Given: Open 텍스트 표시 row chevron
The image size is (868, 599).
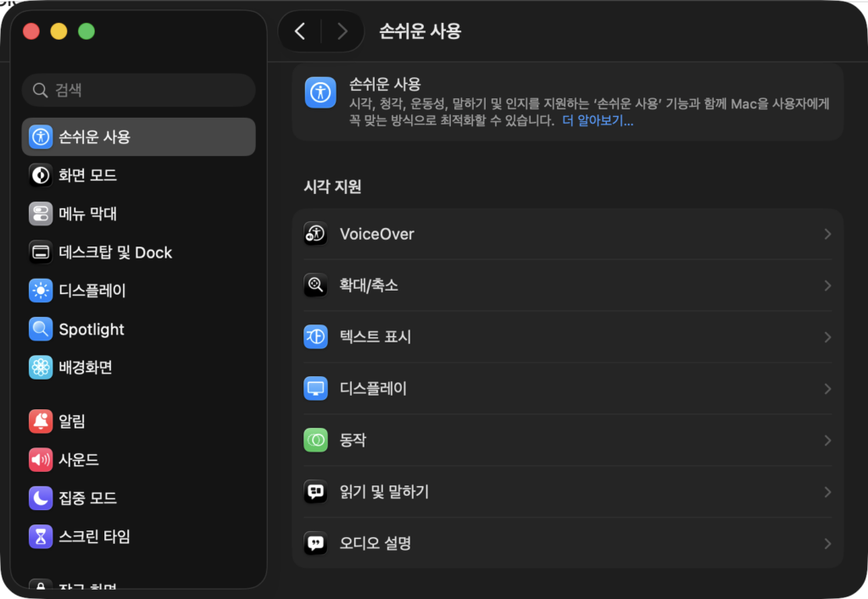Looking at the screenshot, I should tap(827, 337).
